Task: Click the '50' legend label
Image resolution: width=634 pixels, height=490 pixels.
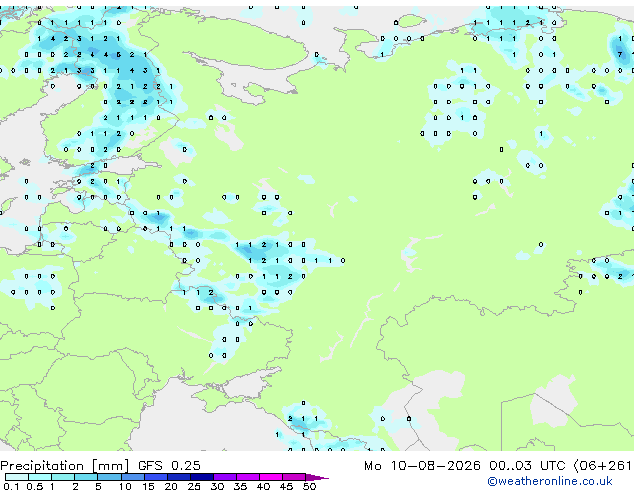Action: [x=309, y=486]
